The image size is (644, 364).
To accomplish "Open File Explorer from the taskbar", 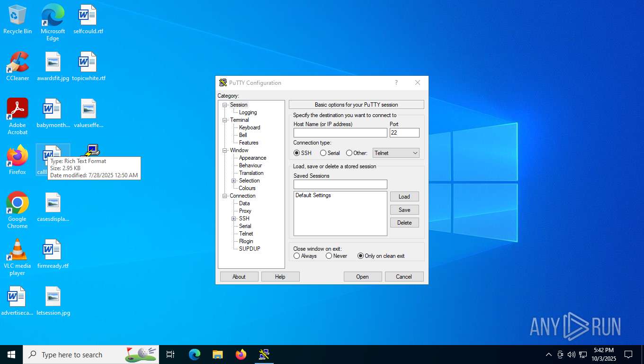I will (218, 355).
